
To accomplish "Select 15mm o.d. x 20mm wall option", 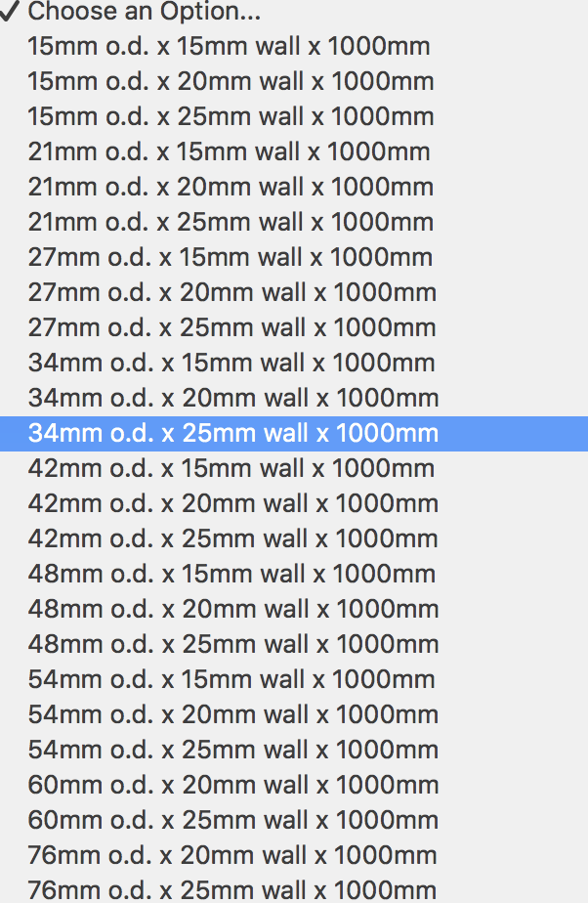I will point(231,81).
